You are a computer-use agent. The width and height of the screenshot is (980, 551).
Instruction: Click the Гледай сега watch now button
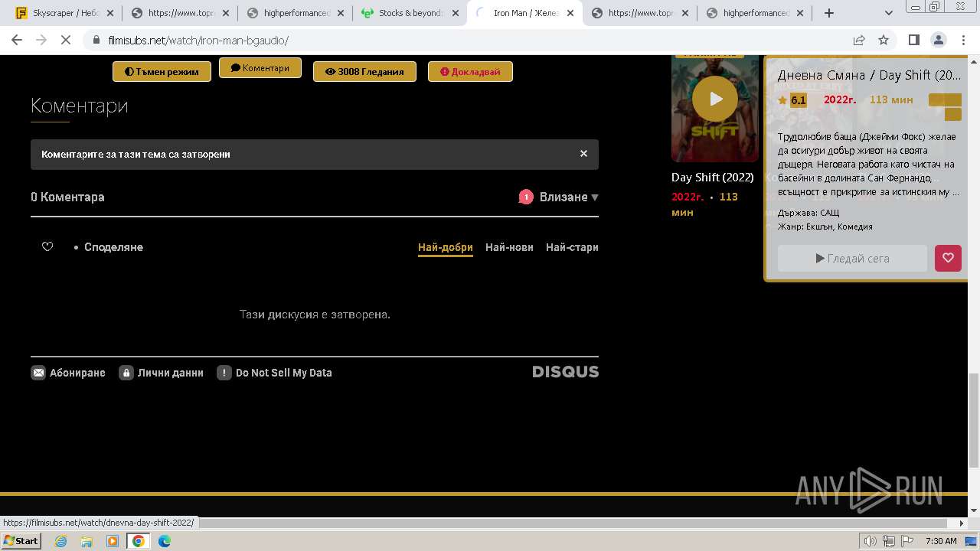pos(853,259)
